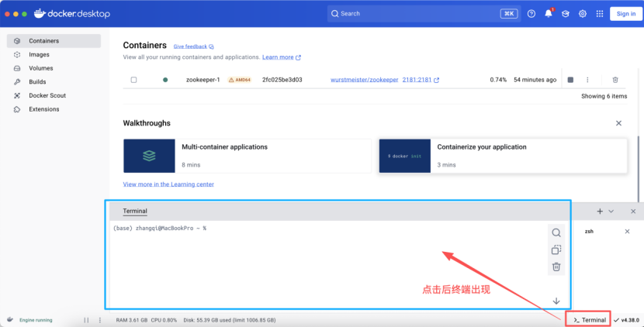The image size is (644, 327).
Task: Open the apps grid icon
Action: pyautogui.click(x=600, y=13)
